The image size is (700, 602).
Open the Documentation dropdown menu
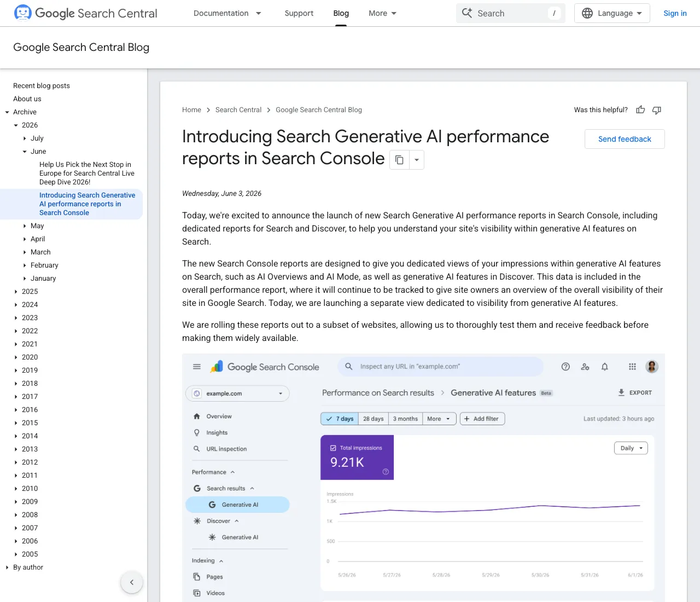click(227, 13)
